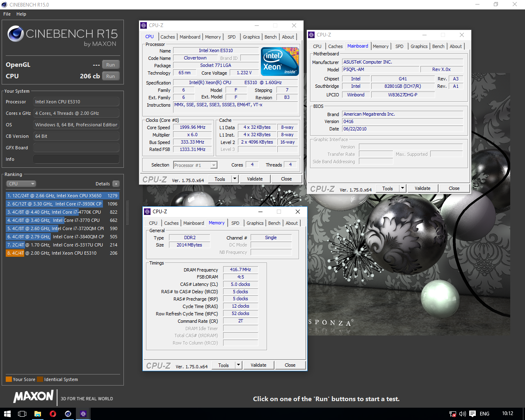Switch to Mainboard tab in the CPU window
The width and height of the screenshot is (525, 420).
(190, 37)
